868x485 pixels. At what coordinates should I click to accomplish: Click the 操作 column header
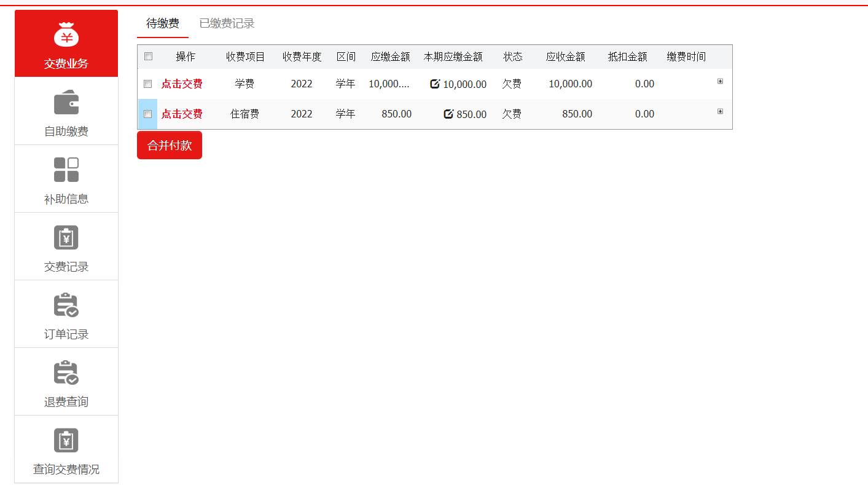[186, 57]
